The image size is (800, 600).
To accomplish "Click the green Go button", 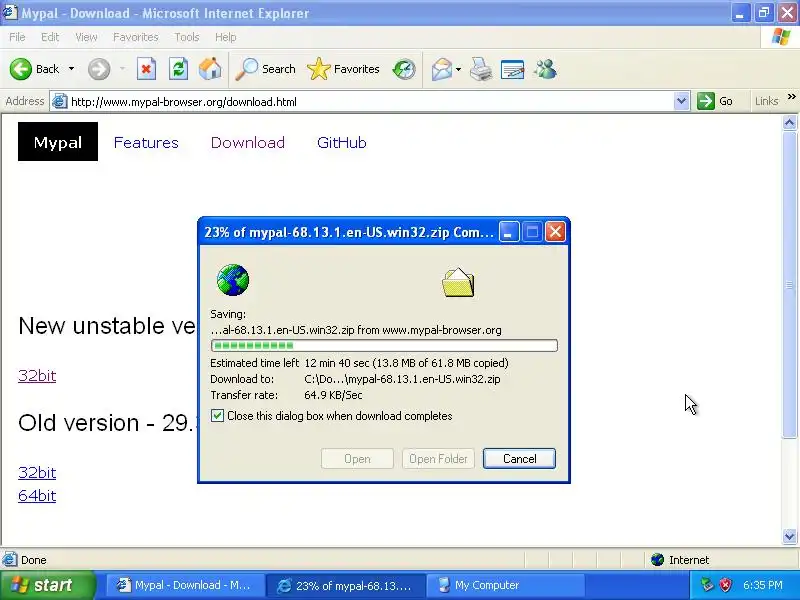I will point(715,101).
